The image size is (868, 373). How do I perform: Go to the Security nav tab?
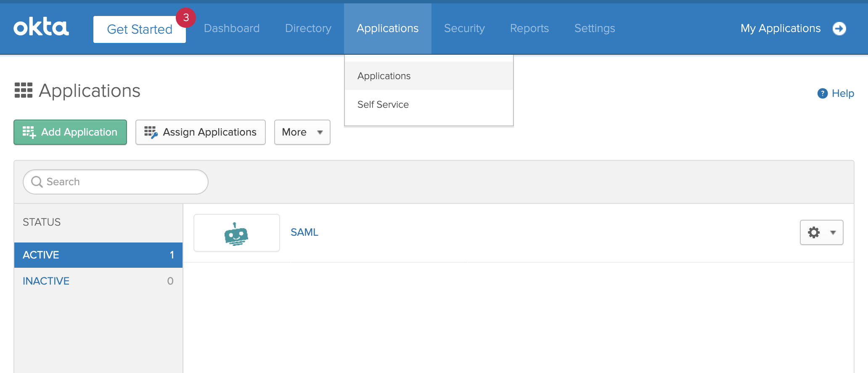tap(464, 29)
